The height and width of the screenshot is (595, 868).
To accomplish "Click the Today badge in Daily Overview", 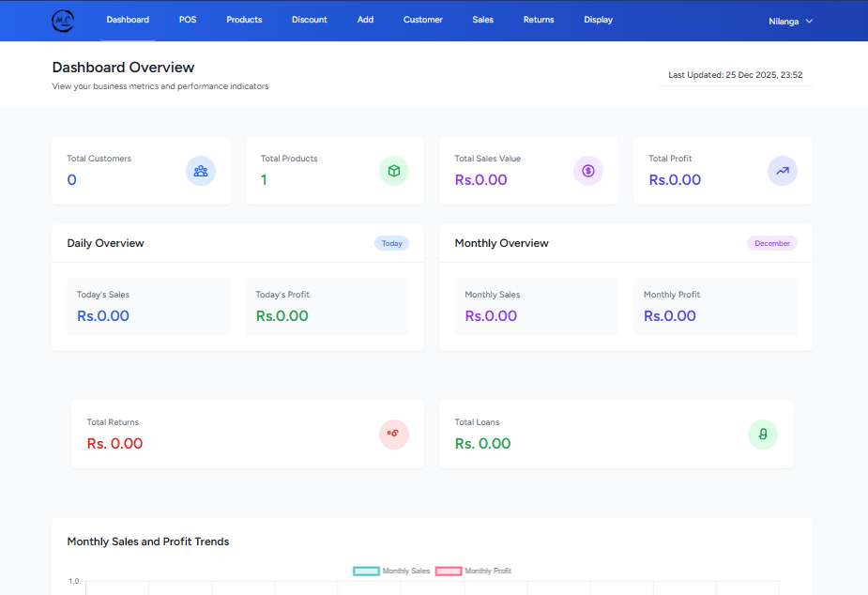I will [391, 243].
